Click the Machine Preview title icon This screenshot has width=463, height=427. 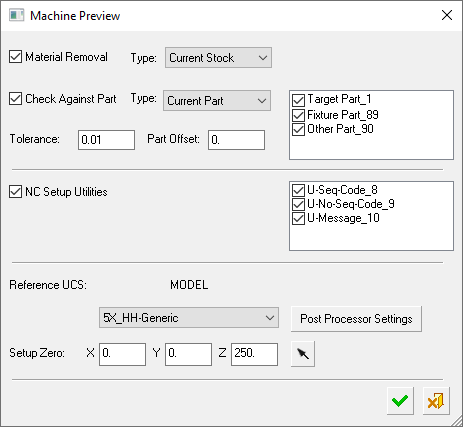(16, 15)
